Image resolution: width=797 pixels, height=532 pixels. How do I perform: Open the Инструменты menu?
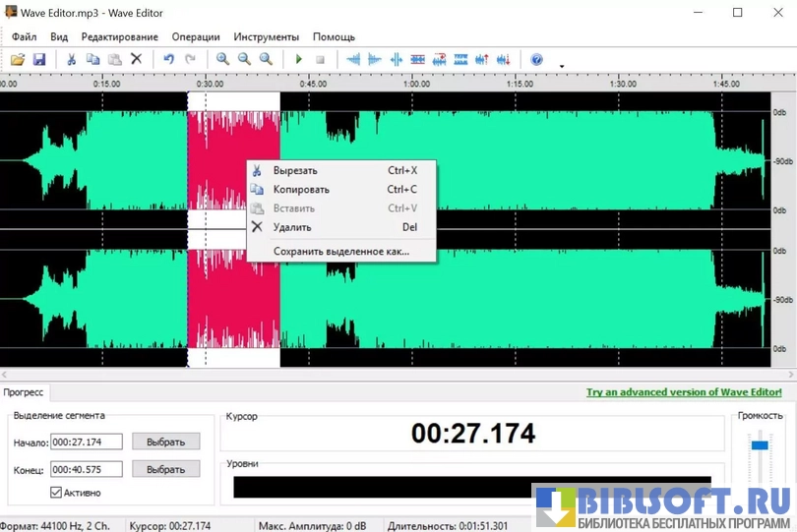[x=267, y=36]
